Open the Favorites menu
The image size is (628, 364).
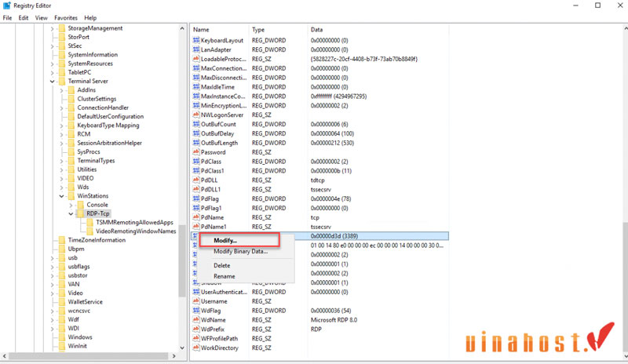66,17
